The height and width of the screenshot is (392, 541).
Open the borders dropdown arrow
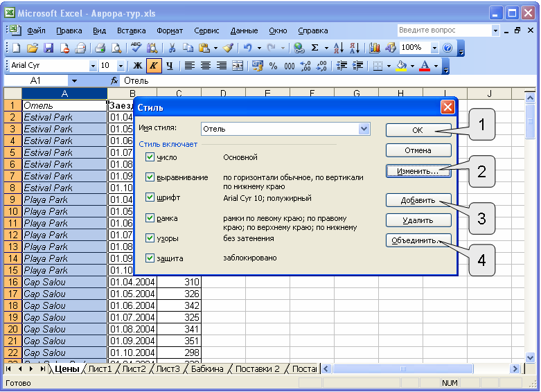point(389,66)
